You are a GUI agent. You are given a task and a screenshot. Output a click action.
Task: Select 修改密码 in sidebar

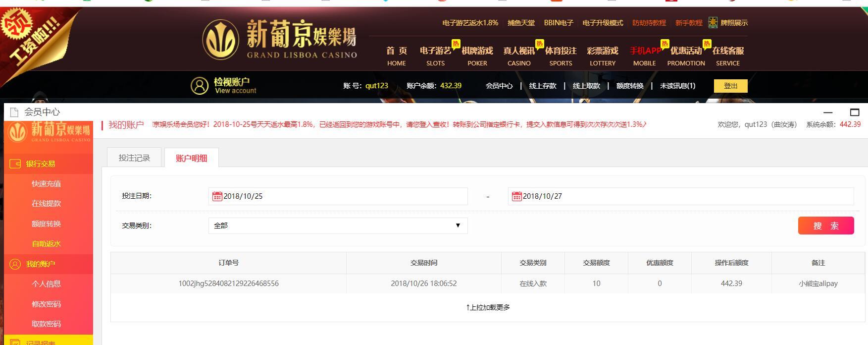click(x=46, y=304)
